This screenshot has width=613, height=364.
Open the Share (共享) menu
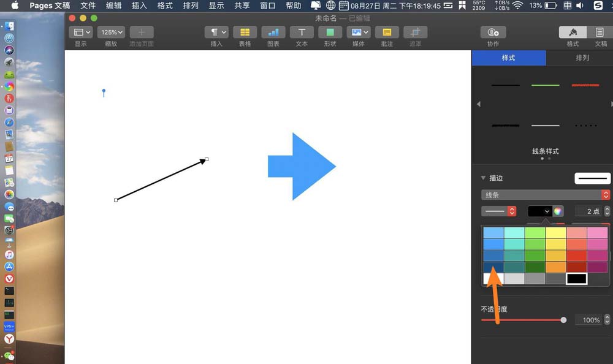pos(242,6)
